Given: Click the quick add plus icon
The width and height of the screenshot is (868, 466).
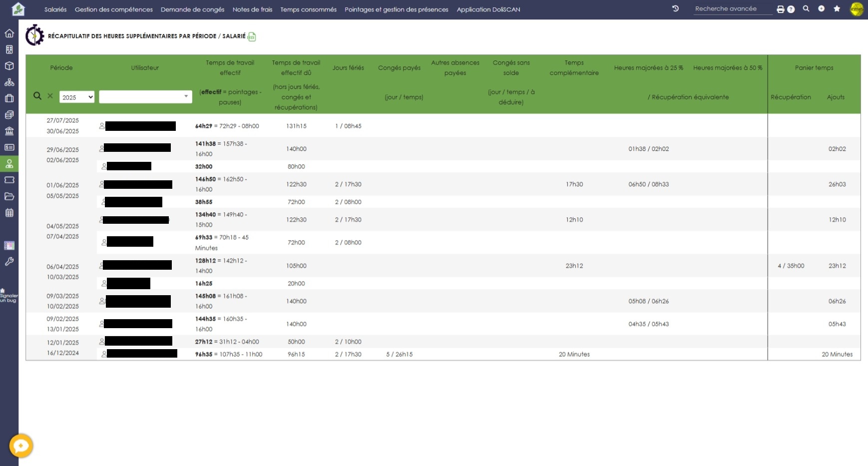Looking at the screenshot, I should click(821, 9).
